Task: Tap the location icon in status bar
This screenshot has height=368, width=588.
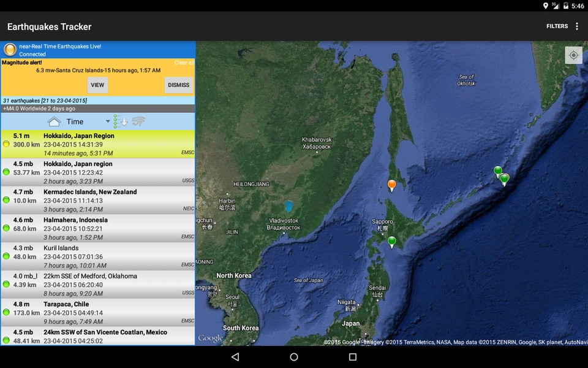Action: pyautogui.click(x=546, y=6)
